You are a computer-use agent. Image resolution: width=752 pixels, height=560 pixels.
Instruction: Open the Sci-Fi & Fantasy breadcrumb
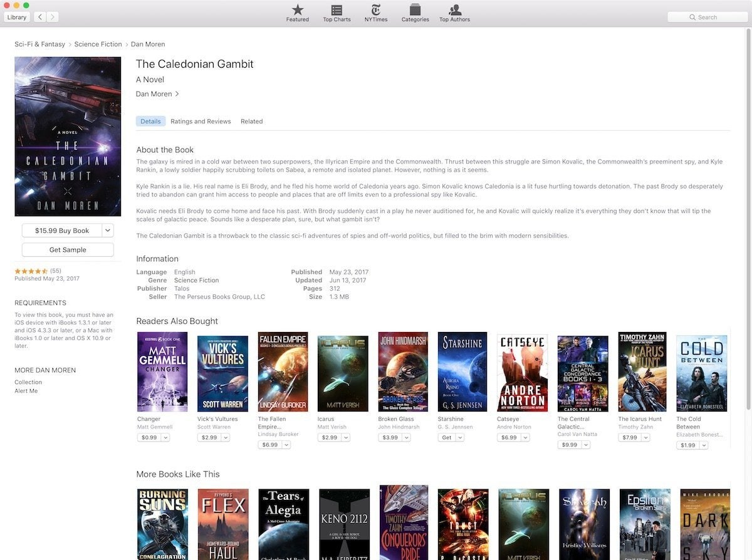pyautogui.click(x=40, y=44)
